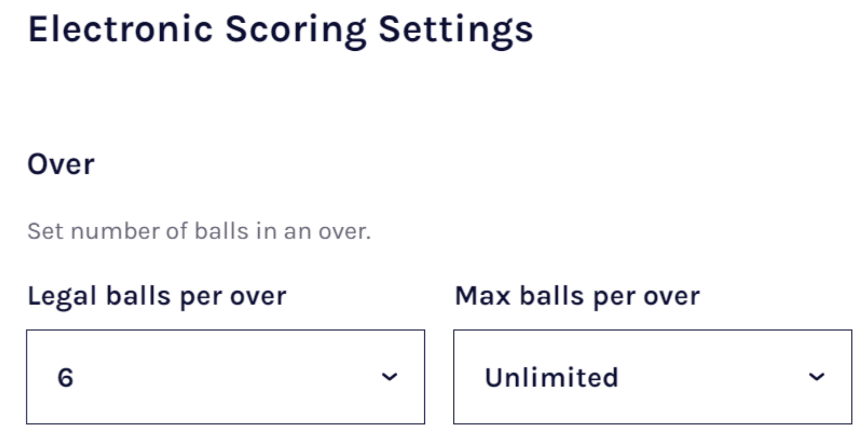Select the Unlimited value in max balls field
The width and height of the screenshot is (868, 439).
point(552,377)
